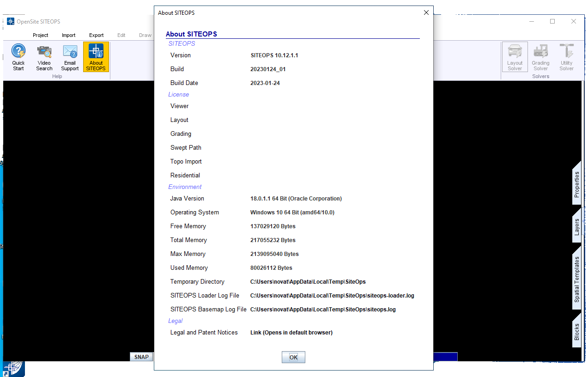Viewport: 588px width, 377px height.
Task: Close the About SITEOPS dialog
Action: pyautogui.click(x=426, y=12)
